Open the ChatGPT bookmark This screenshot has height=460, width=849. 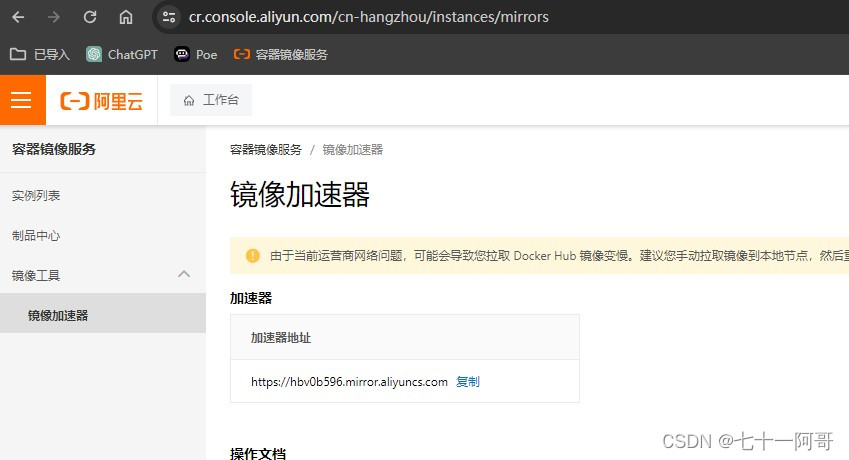[122, 55]
